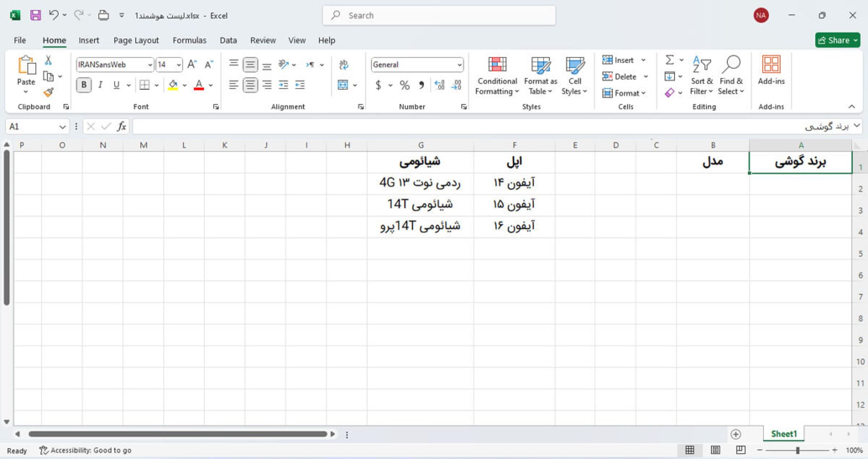Open the File menu
868x459 pixels.
coord(19,40)
